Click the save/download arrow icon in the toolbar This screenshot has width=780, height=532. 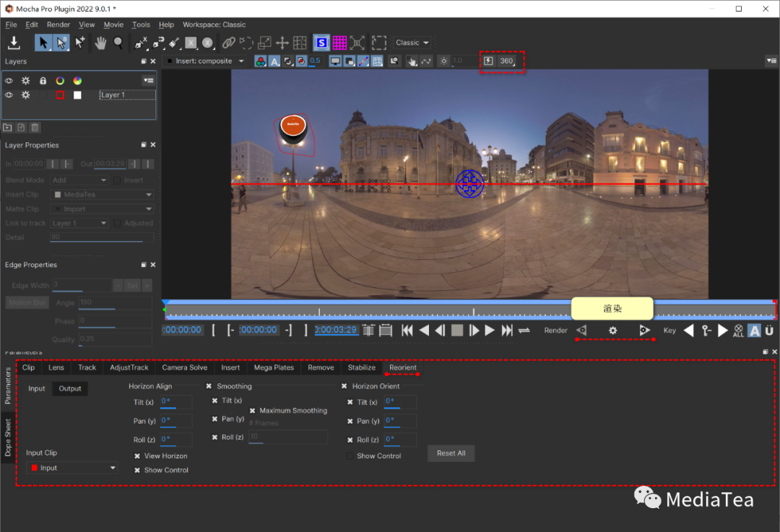[14, 43]
